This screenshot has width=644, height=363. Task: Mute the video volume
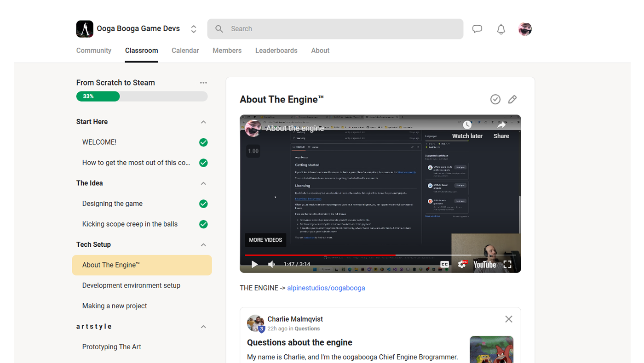[x=272, y=264]
